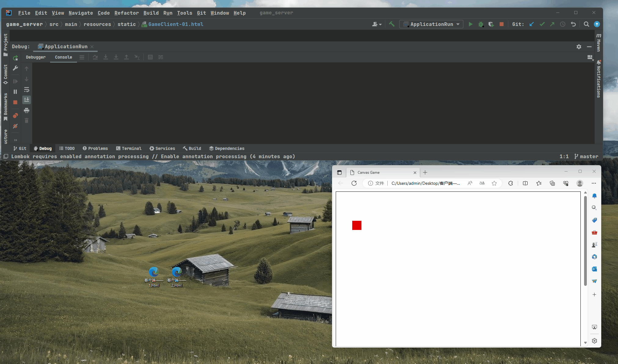Screen dimensions: 618x364
Task: Open the ApplicationRun configuration dropdown
Action: coord(431,24)
